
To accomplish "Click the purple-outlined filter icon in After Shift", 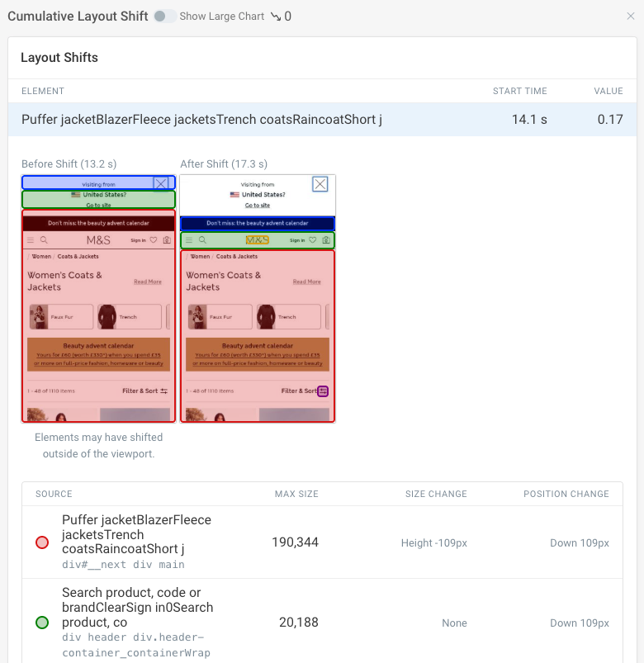I will (x=323, y=391).
